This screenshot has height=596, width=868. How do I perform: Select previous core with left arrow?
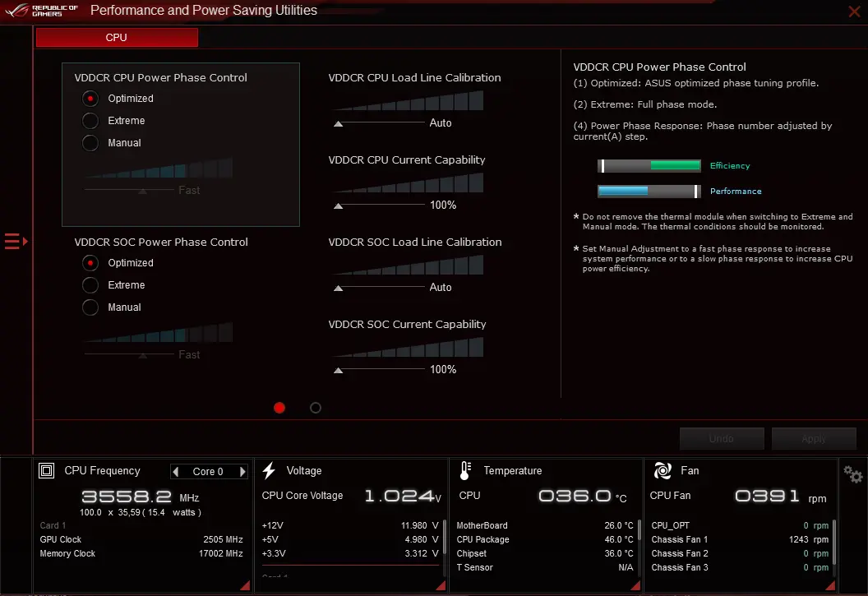(x=176, y=472)
